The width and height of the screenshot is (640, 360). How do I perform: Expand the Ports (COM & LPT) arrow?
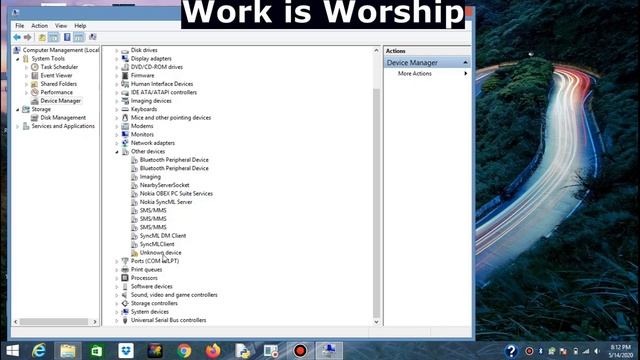[x=116, y=261]
